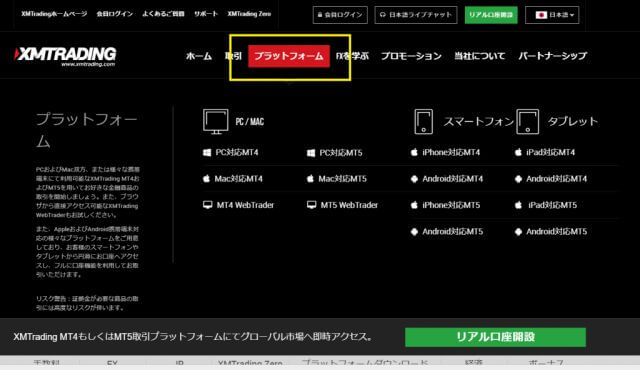Open the MT4 WebTrader link
Viewport: 640px width, 370px height.
click(x=245, y=205)
